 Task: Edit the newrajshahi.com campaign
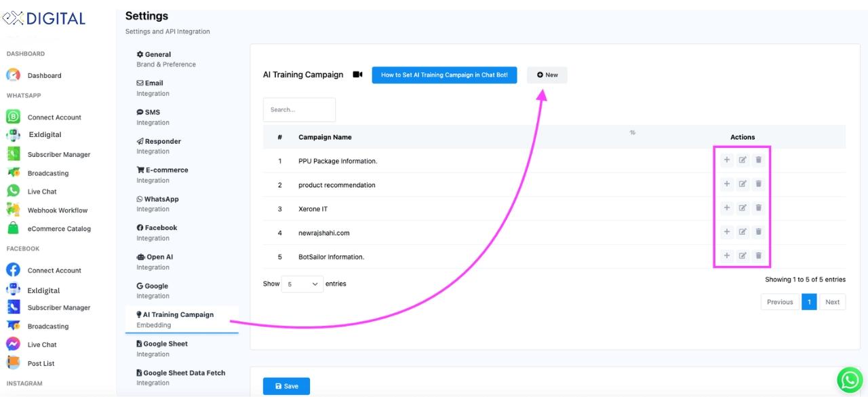(x=743, y=232)
